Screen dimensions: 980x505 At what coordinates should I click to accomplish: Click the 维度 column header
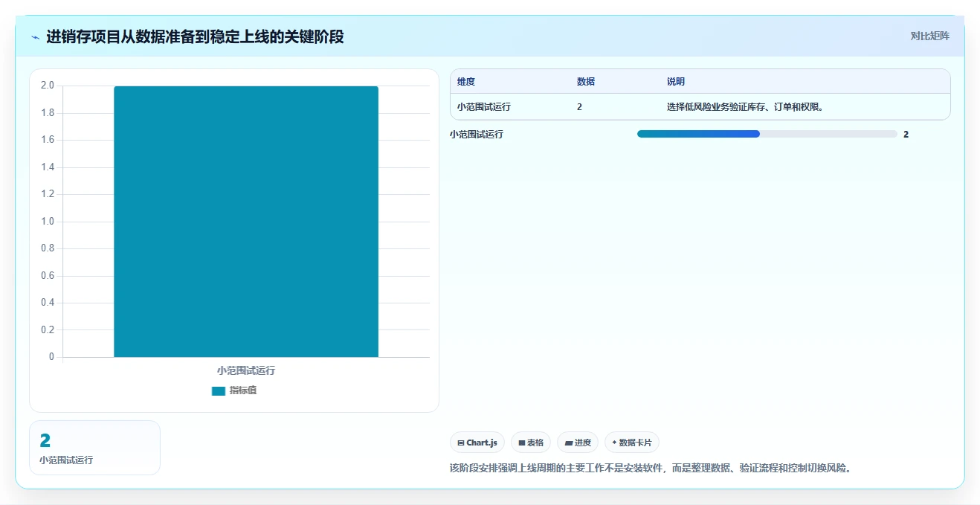coord(466,82)
